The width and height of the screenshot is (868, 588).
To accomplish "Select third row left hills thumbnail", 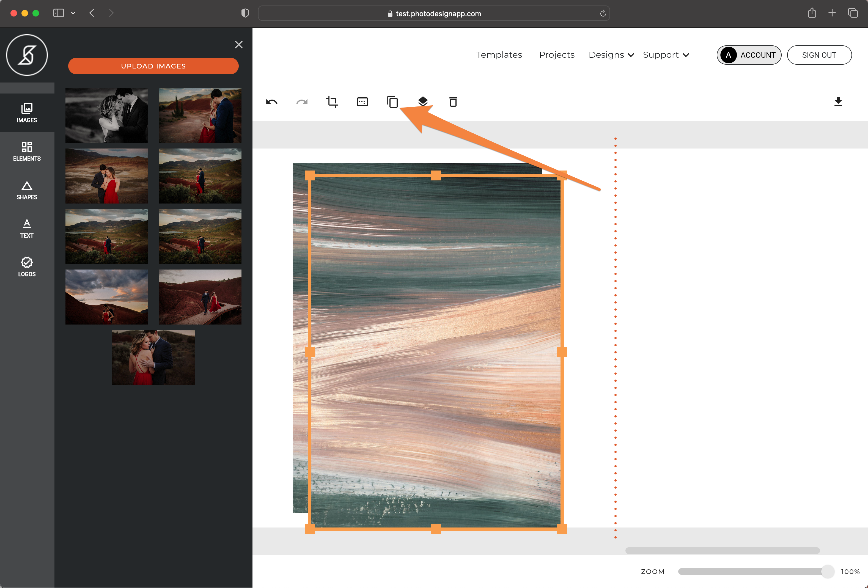I will (x=106, y=237).
